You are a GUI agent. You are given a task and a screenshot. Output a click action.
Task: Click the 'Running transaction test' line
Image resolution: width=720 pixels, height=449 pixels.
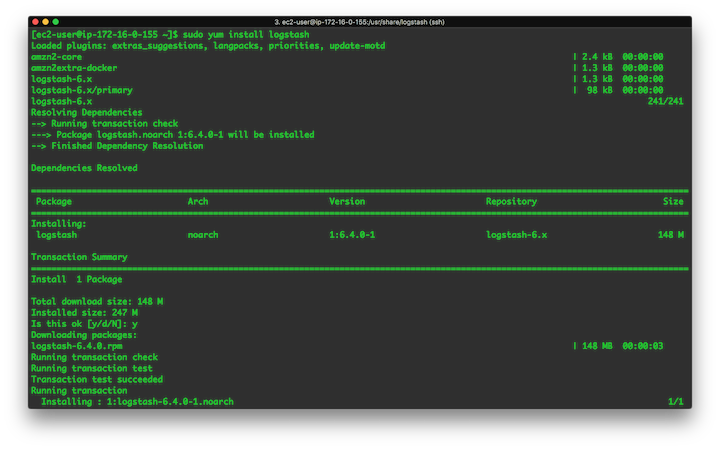[x=92, y=369]
